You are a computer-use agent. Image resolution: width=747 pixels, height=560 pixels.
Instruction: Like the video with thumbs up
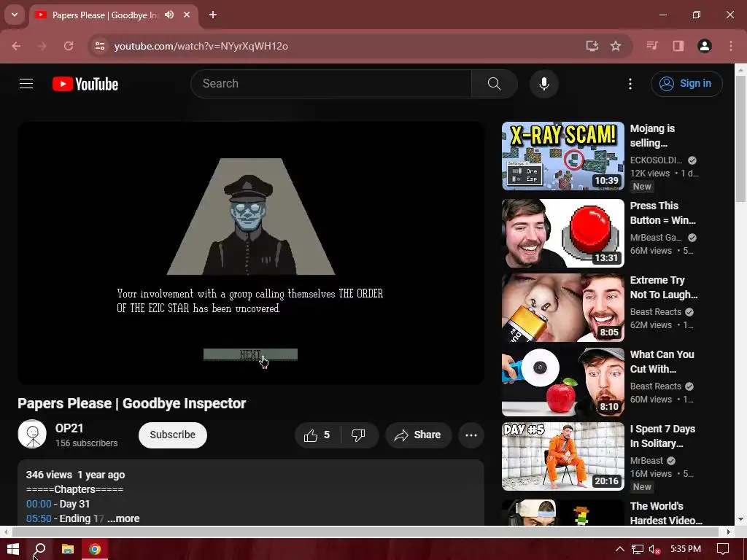(x=317, y=435)
